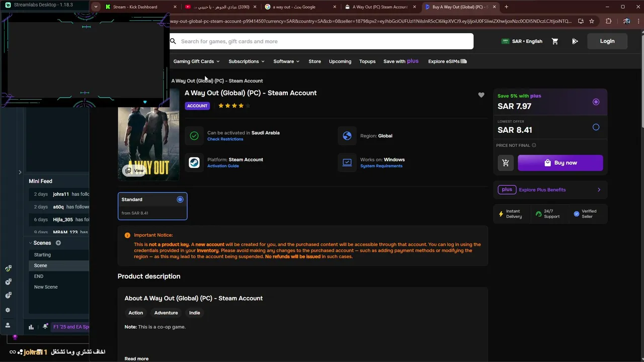Toggle the Explore eSIMs switch

[463, 61]
